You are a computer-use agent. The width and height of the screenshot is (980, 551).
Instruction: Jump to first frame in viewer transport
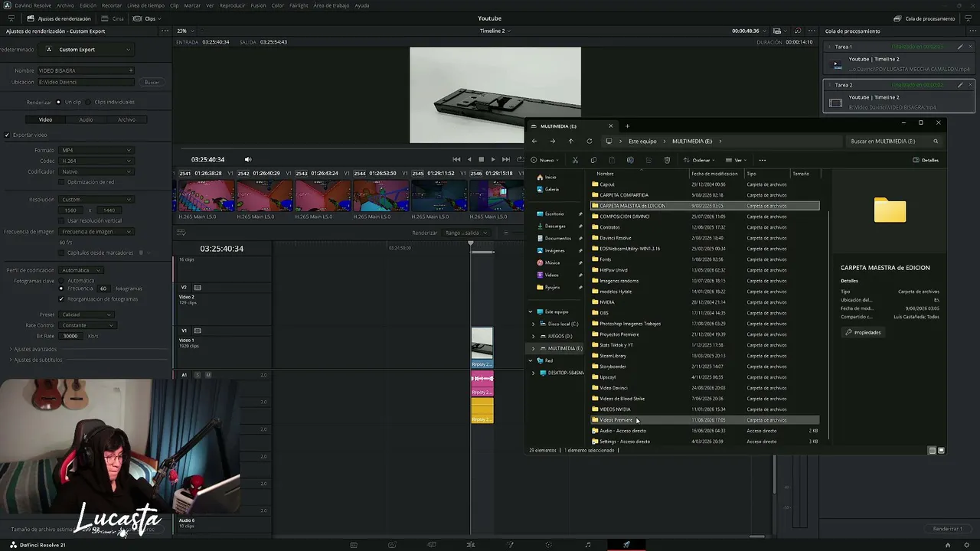pos(456,159)
